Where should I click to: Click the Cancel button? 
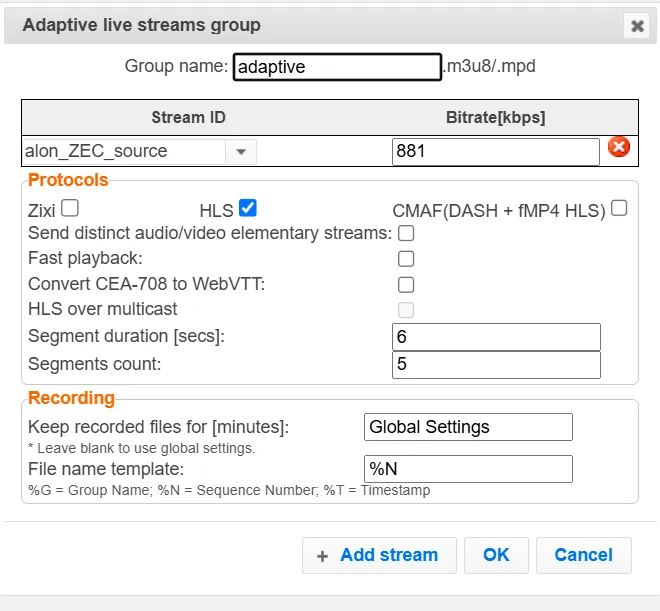point(583,555)
